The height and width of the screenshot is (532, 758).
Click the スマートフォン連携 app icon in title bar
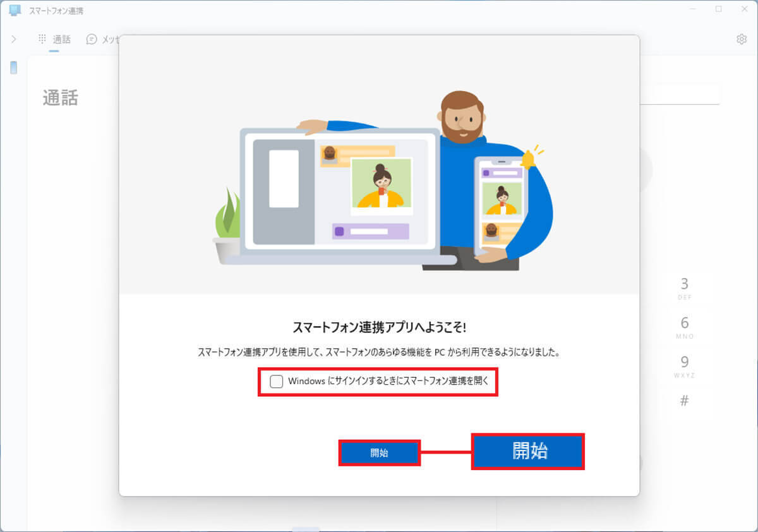point(15,11)
